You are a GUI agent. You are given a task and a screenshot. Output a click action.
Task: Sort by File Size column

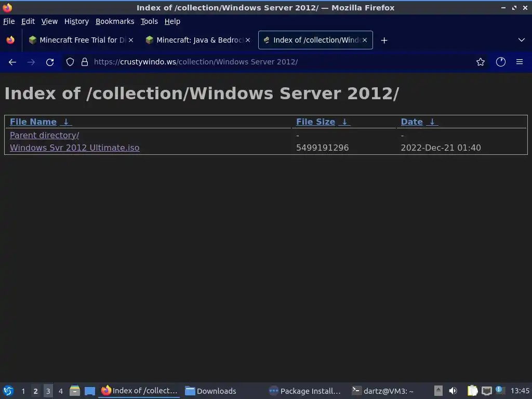pos(315,122)
